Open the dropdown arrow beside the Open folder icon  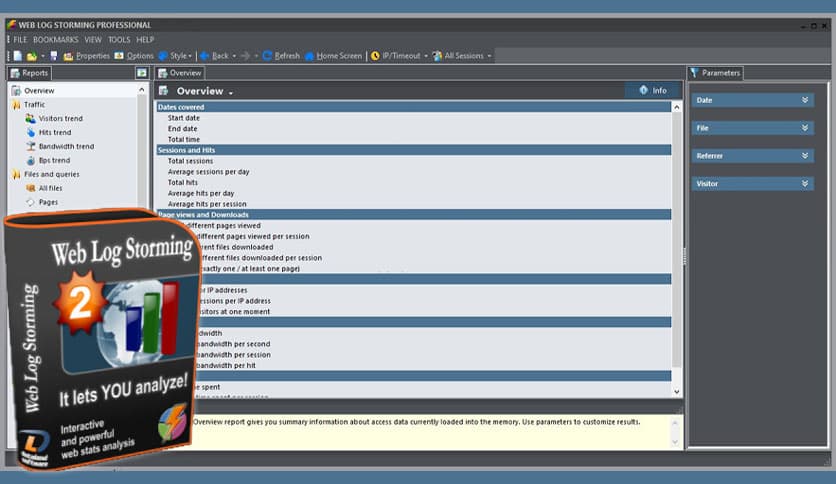pos(43,56)
